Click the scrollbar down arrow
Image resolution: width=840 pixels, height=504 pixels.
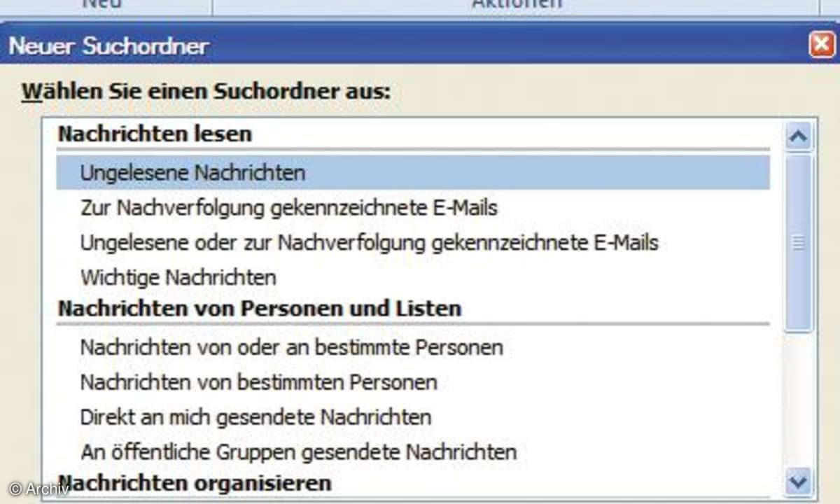799,482
